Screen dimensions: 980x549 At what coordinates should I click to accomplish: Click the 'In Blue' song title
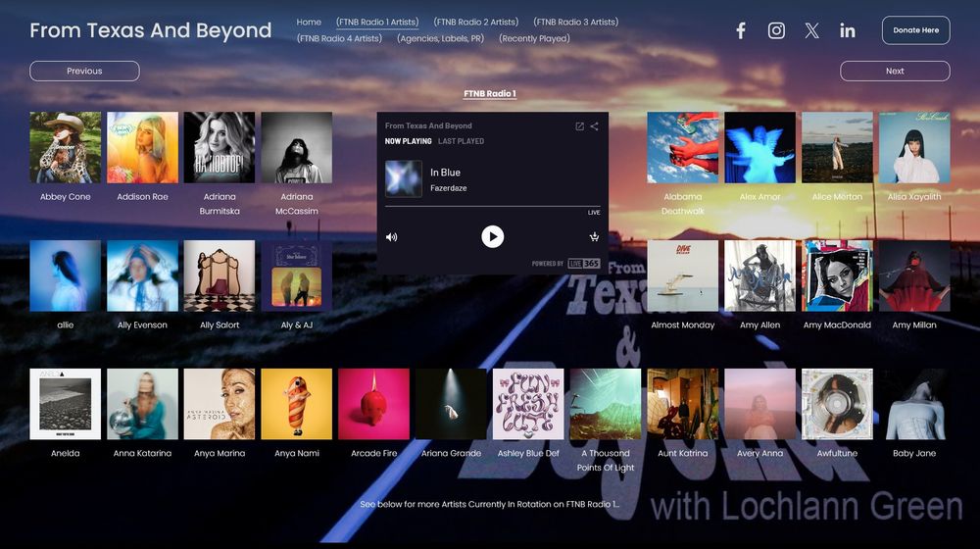pos(445,173)
